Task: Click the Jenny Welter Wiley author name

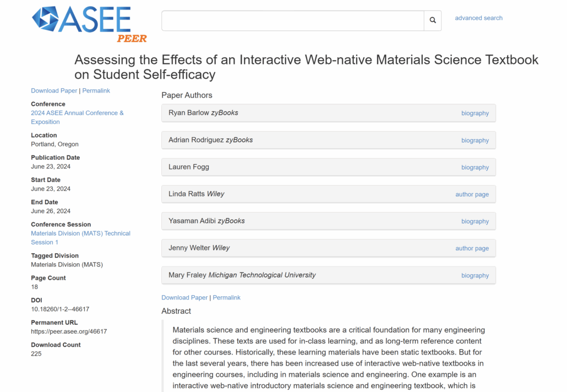Action: 199,248
